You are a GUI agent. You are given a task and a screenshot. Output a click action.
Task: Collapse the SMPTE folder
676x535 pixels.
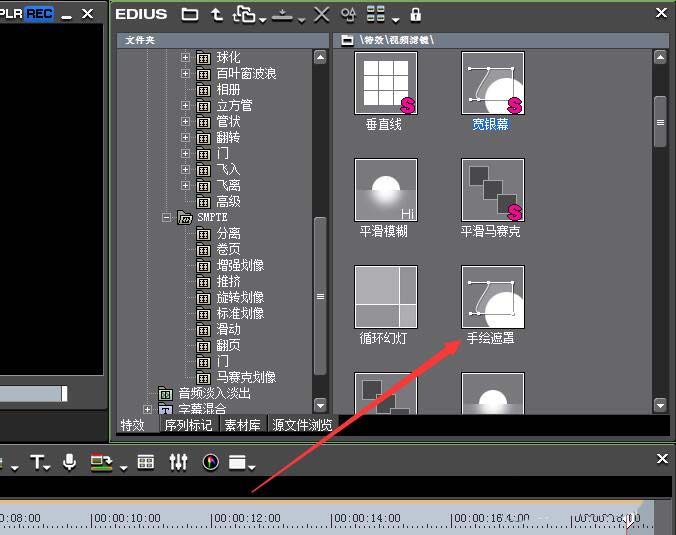click(x=168, y=217)
